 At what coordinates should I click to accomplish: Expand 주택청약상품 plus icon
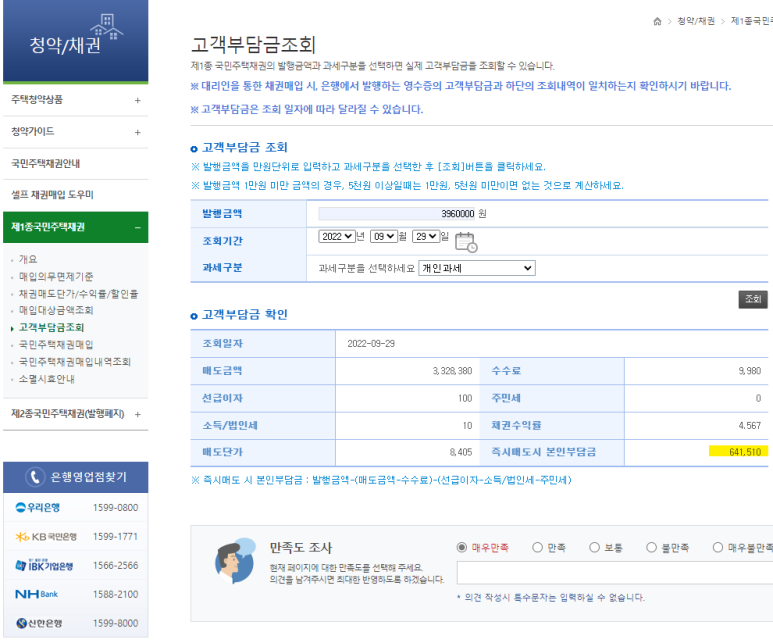(x=138, y=101)
